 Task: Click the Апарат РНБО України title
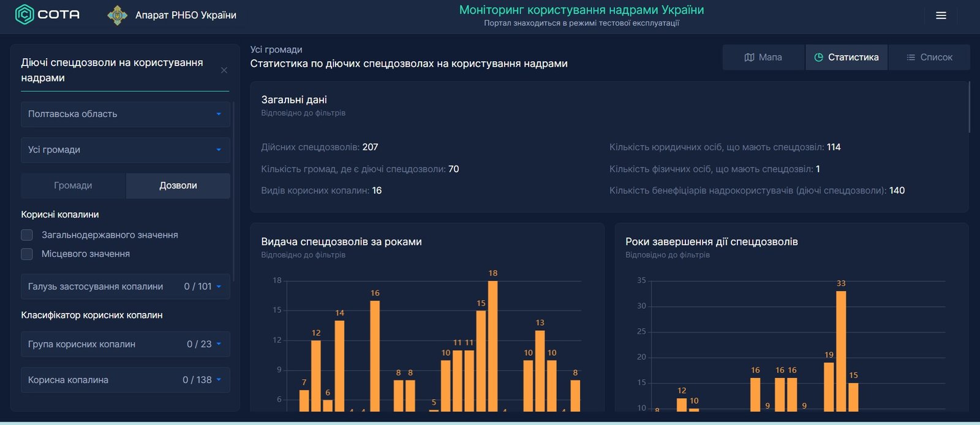[x=186, y=15]
